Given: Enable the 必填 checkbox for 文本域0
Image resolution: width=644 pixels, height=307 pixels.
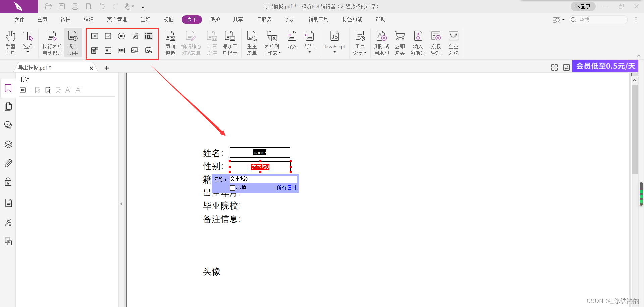Looking at the screenshot, I should [232, 188].
